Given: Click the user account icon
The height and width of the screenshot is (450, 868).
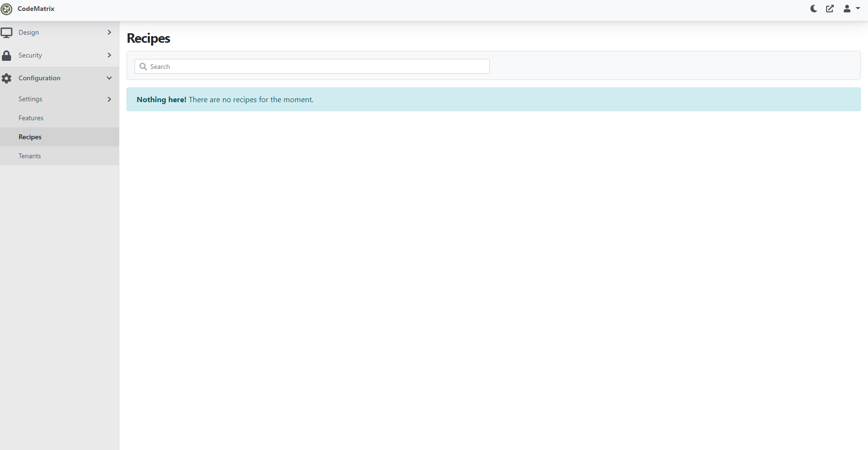Looking at the screenshot, I should pyautogui.click(x=847, y=9).
